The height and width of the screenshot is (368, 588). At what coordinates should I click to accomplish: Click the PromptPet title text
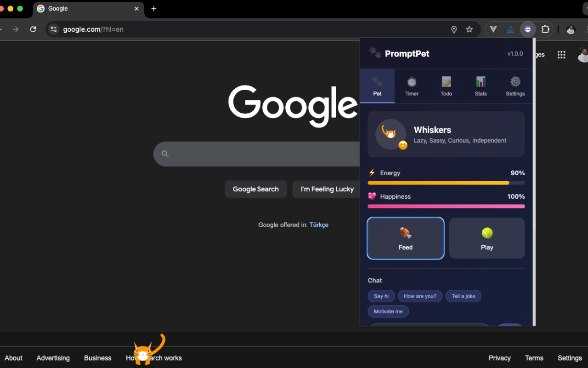[x=407, y=54]
